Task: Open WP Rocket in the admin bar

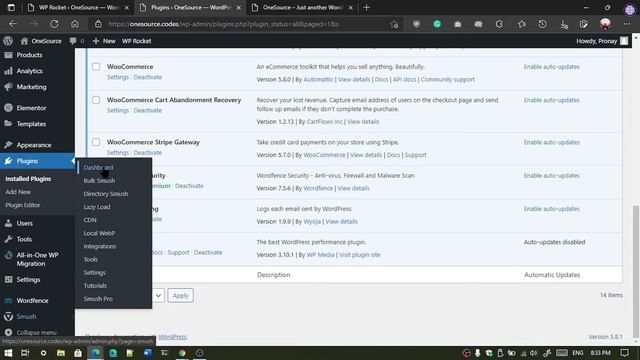Action: tap(136, 41)
